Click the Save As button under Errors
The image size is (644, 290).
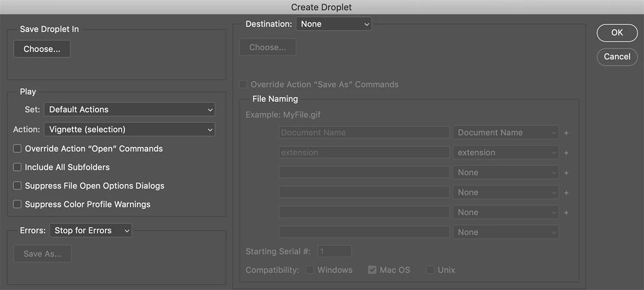pyautogui.click(x=42, y=254)
